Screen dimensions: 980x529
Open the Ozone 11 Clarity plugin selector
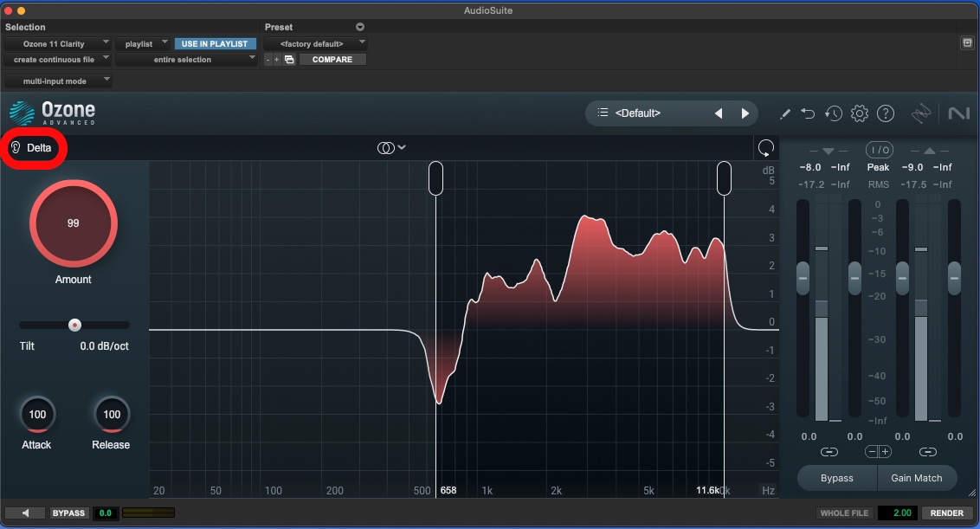point(57,44)
